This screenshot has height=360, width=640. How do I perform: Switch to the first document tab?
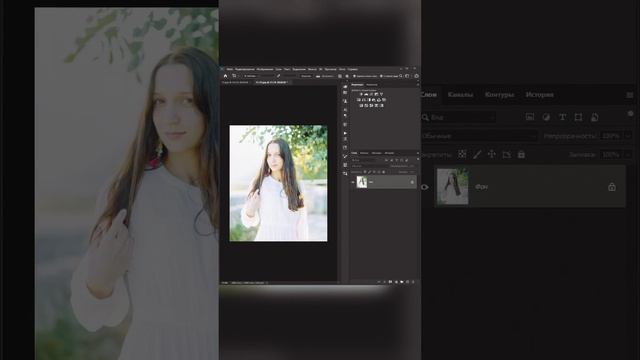[235, 82]
